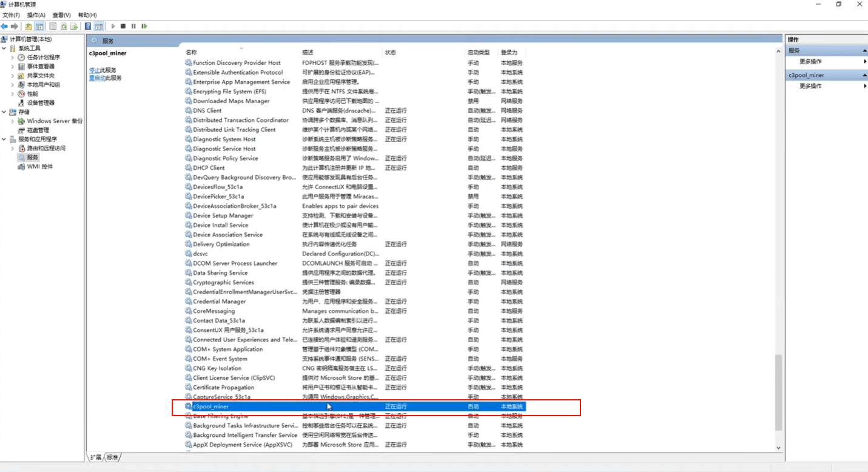
Task: Open 更多操作 under c3pool_miner in actions pane
Action: pos(810,86)
